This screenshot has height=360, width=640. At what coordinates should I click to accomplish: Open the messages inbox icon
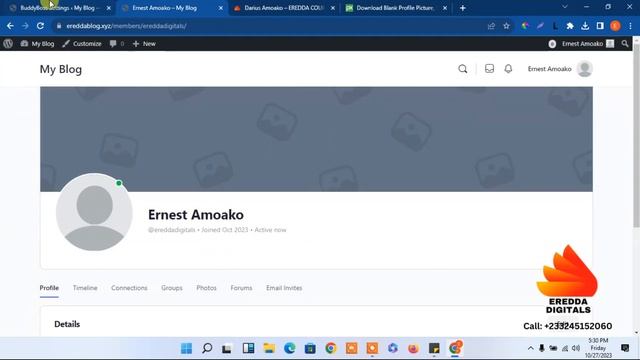(489, 69)
